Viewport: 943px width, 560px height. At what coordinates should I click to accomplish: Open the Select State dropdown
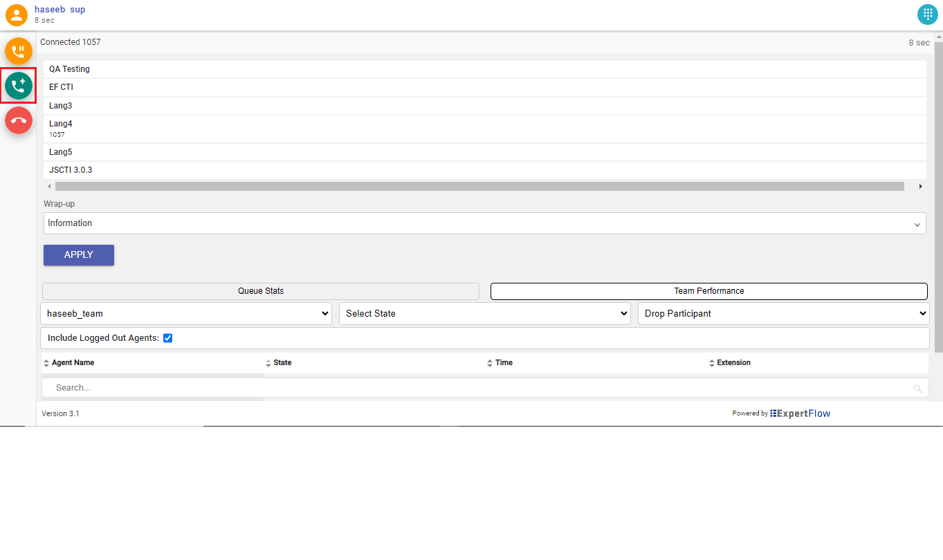pos(484,313)
